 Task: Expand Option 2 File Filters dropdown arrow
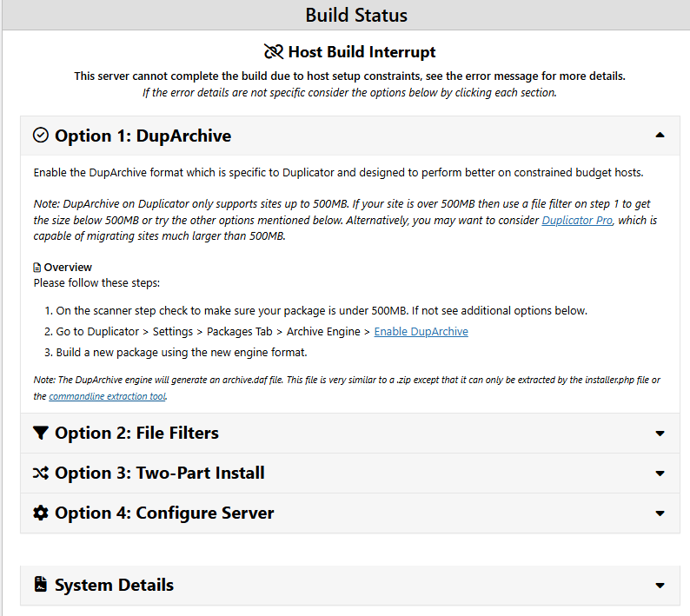coord(660,433)
